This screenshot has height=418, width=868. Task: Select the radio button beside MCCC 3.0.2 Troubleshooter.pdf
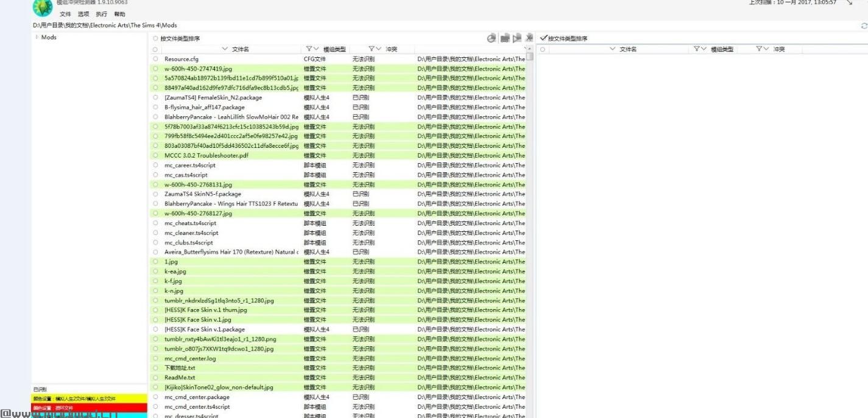tap(156, 155)
